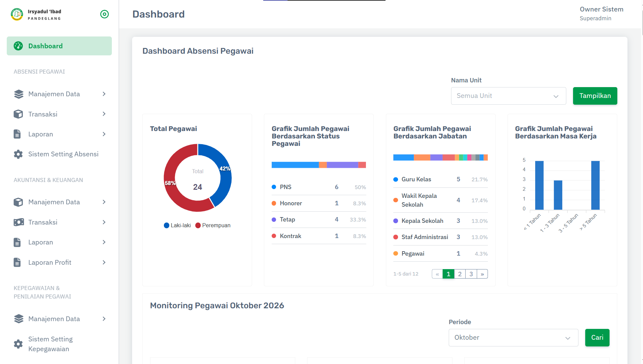Click previous page arrow in Jabatan pagination
The height and width of the screenshot is (364, 643).
437,274
